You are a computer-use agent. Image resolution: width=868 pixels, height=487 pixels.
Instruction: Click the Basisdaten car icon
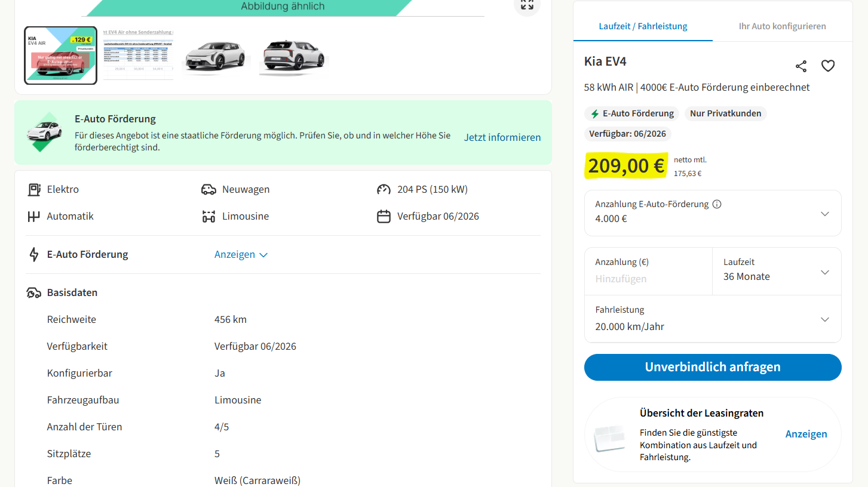pos(34,292)
